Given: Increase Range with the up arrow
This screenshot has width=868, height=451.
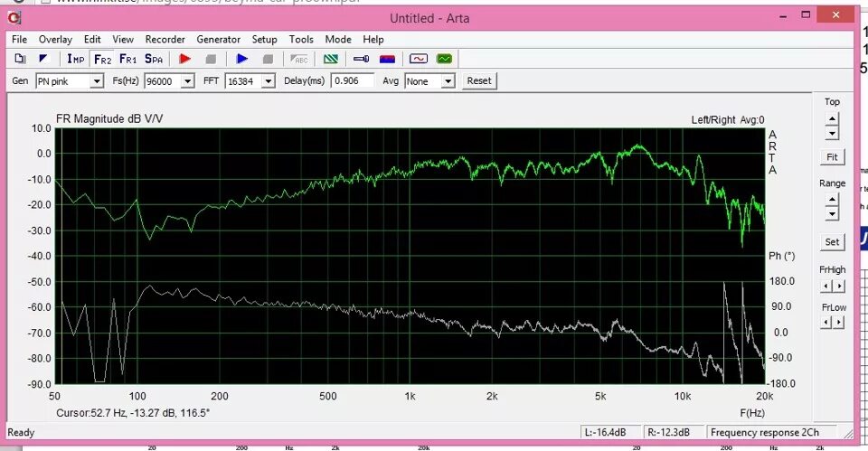Looking at the screenshot, I should (x=832, y=200).
